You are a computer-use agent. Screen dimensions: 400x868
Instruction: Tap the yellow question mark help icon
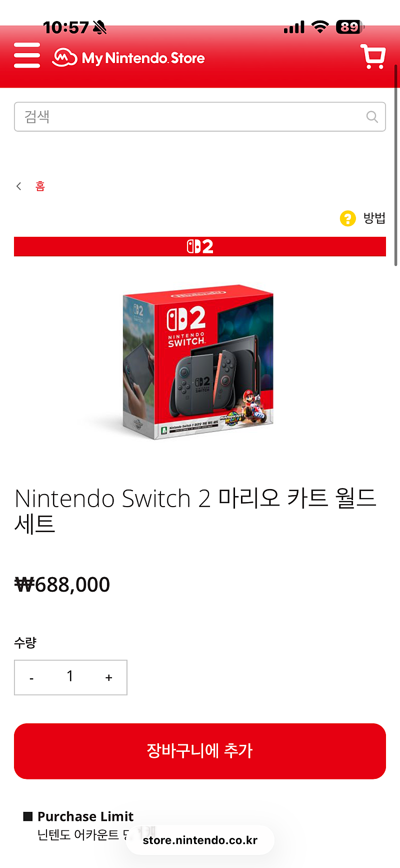(x=347, y=218)
